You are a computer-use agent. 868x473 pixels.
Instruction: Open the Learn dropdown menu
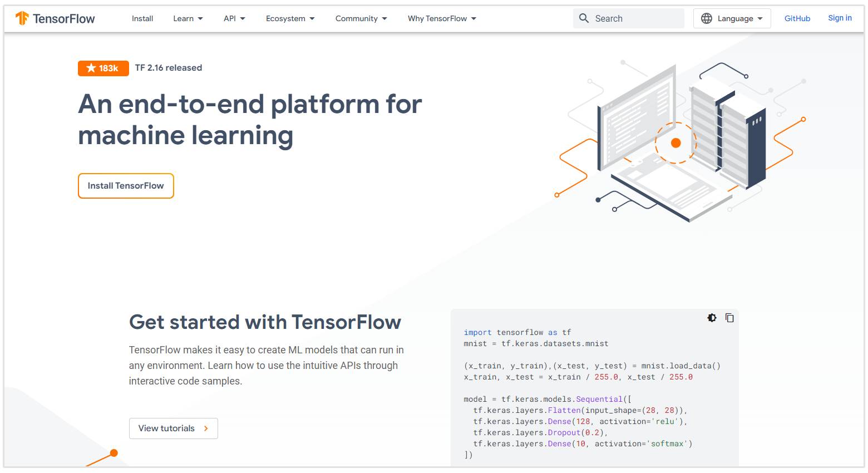pos(188,18)
